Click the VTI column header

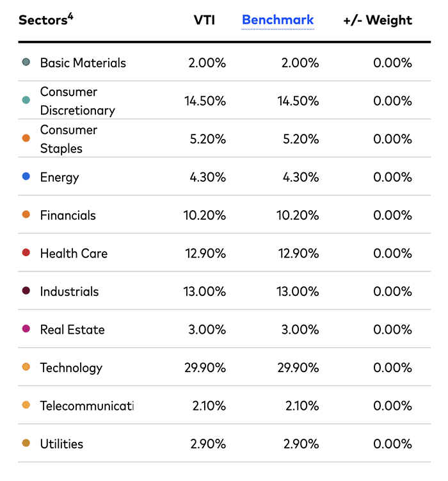click(204, 20)
